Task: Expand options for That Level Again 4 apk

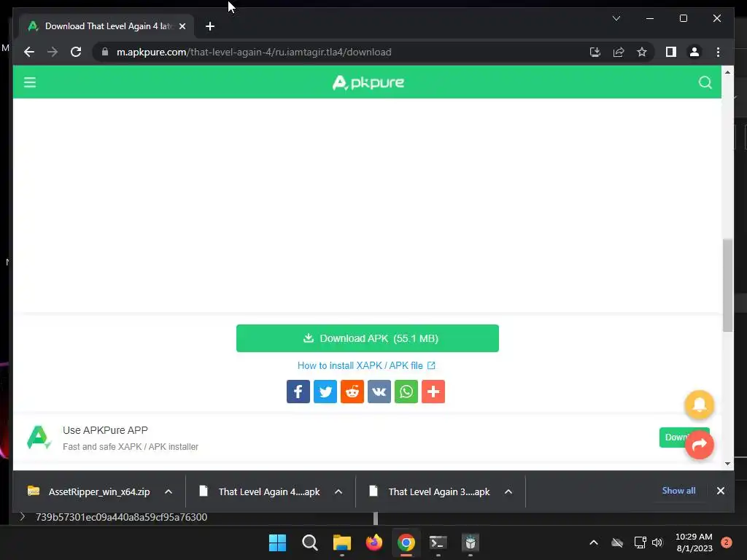Action: 338,491
